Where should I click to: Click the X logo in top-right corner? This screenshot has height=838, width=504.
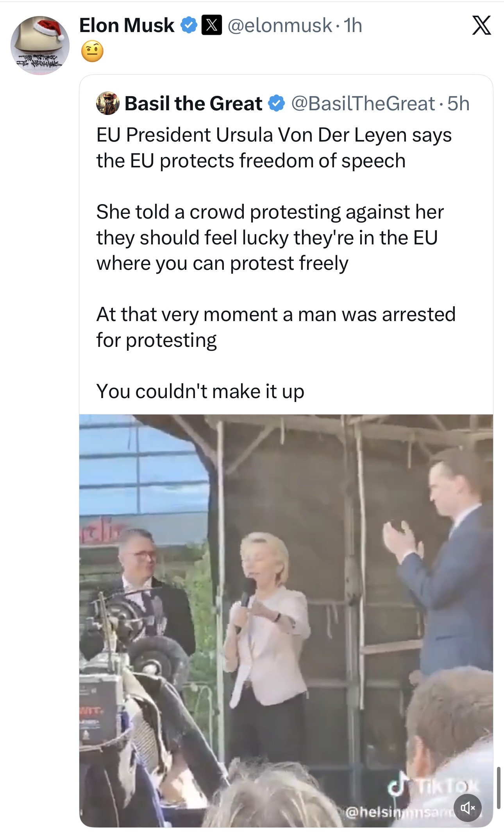(481, 26)
